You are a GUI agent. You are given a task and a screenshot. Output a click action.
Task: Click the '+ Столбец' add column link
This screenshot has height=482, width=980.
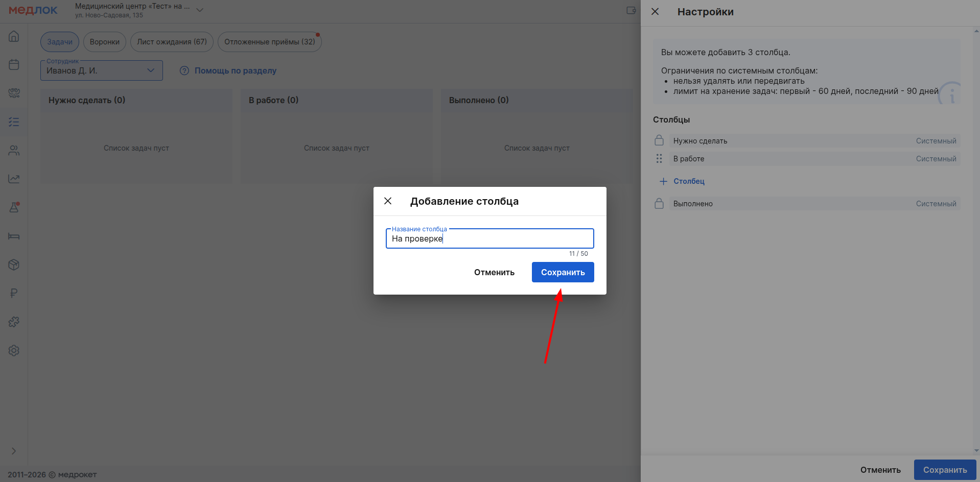coord(682,181)
